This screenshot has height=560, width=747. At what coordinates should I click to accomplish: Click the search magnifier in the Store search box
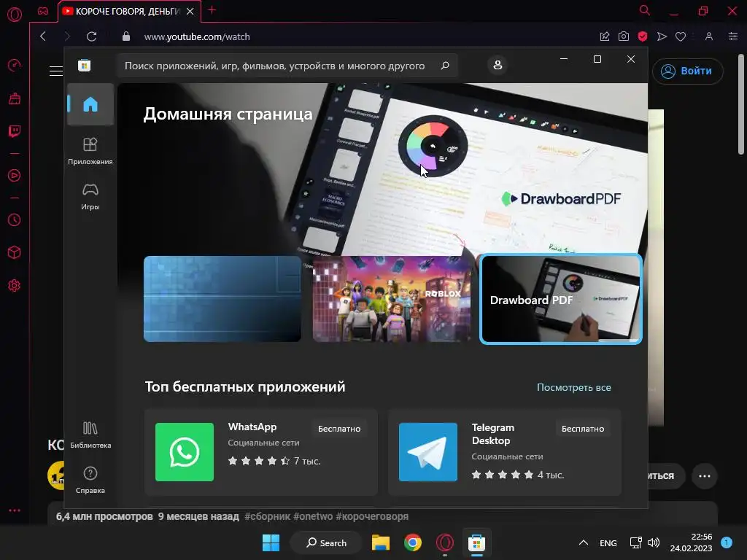445,65
